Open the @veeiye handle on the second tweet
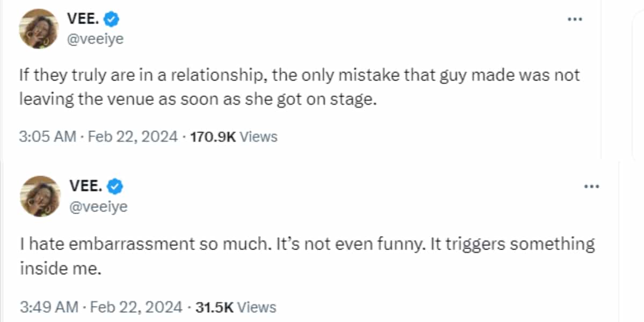 click(99, 206)
